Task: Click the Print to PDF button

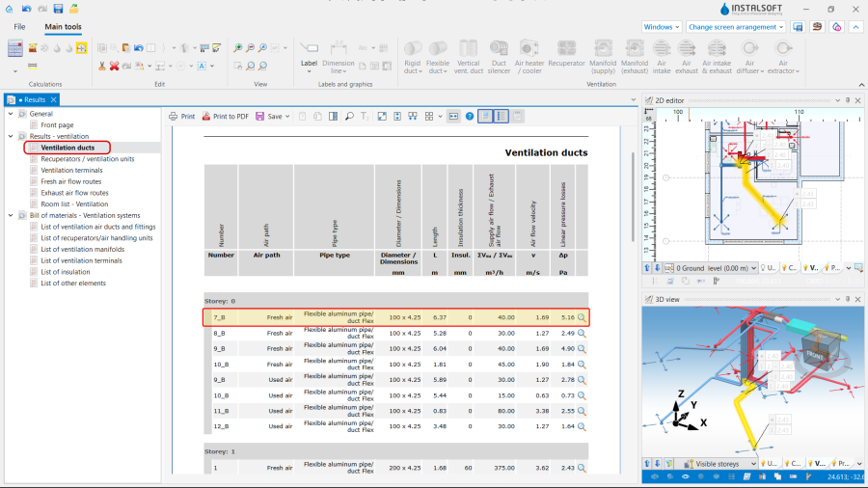Action: [x=225, y=116]
